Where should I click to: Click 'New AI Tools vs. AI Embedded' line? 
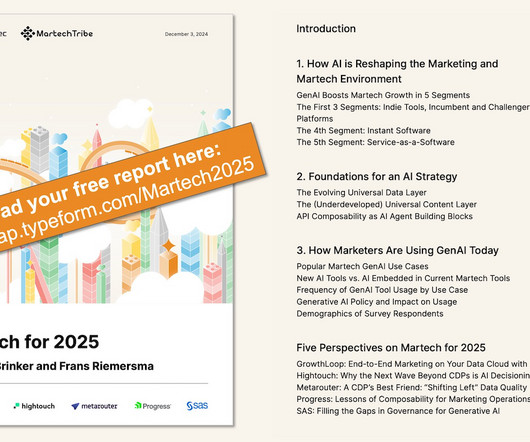coord(403,278)
